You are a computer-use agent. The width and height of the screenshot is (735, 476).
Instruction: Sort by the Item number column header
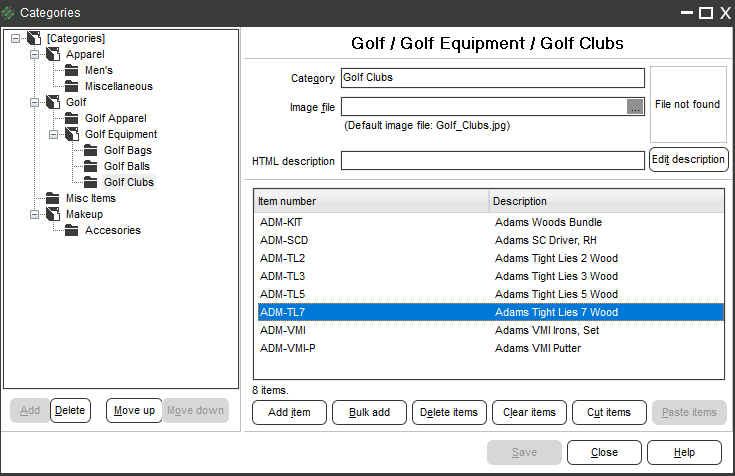pos(371,201)
